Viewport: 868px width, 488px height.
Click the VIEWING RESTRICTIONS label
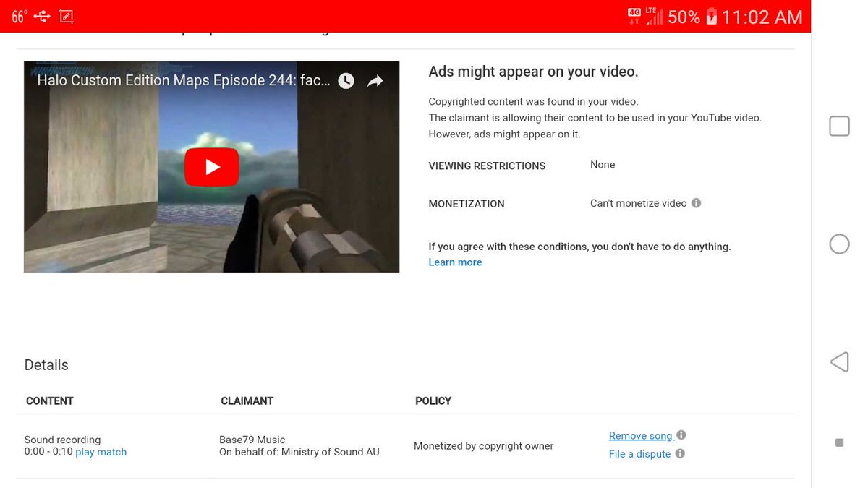coord(487,166)
